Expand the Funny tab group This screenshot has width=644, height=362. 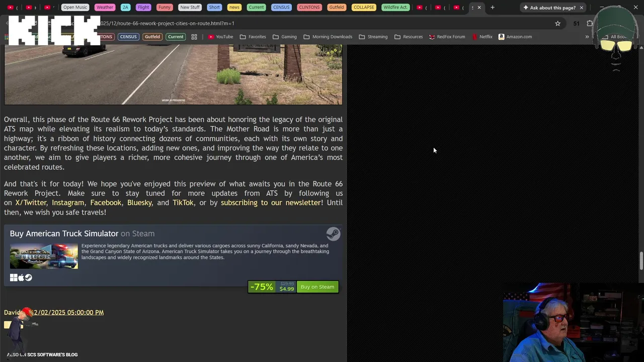coord(165,8)
